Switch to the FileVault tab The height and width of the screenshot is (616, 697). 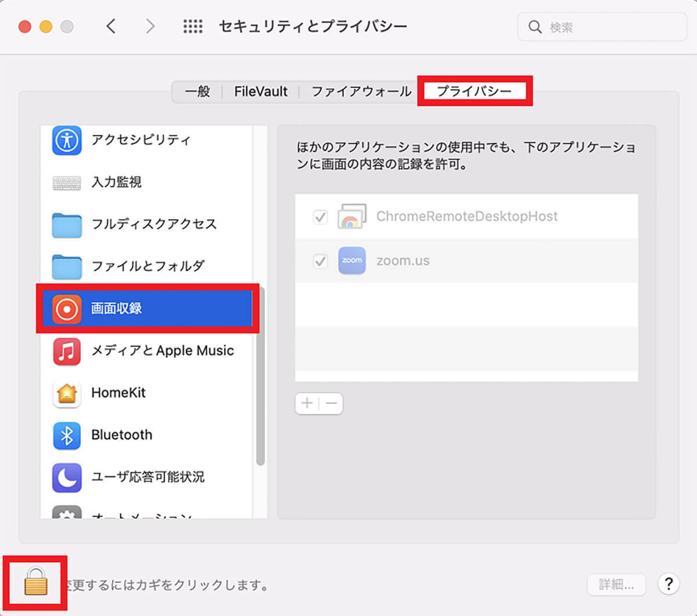pos(261,91)
